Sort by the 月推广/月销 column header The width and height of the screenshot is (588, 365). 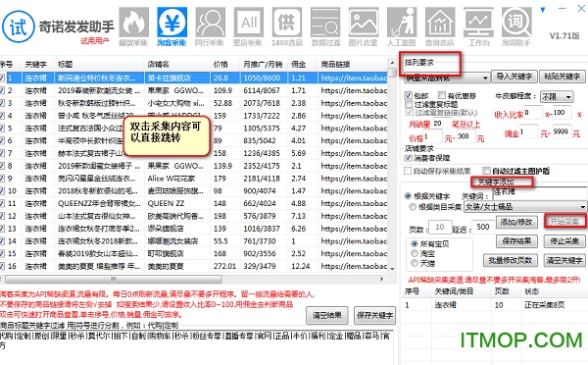click(x=264, y=65)
